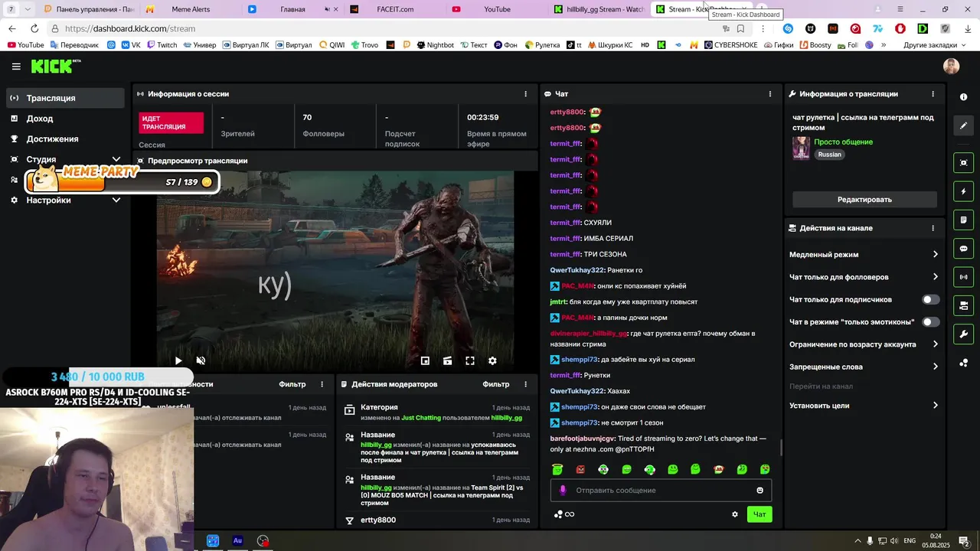This screenshot has height=551, width=980.
Task: Click Just Chatting link in moderator actions
Action: (x=421, y=418)
